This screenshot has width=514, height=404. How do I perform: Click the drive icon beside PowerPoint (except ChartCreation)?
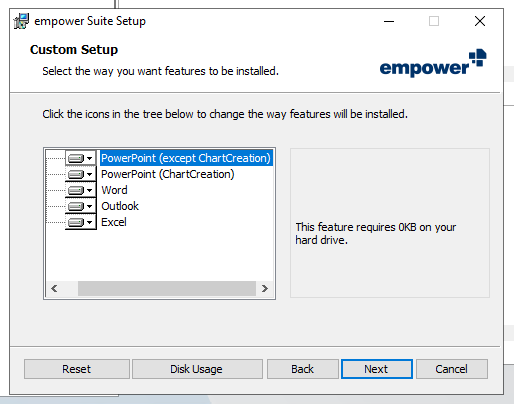[x=76, y=158]
